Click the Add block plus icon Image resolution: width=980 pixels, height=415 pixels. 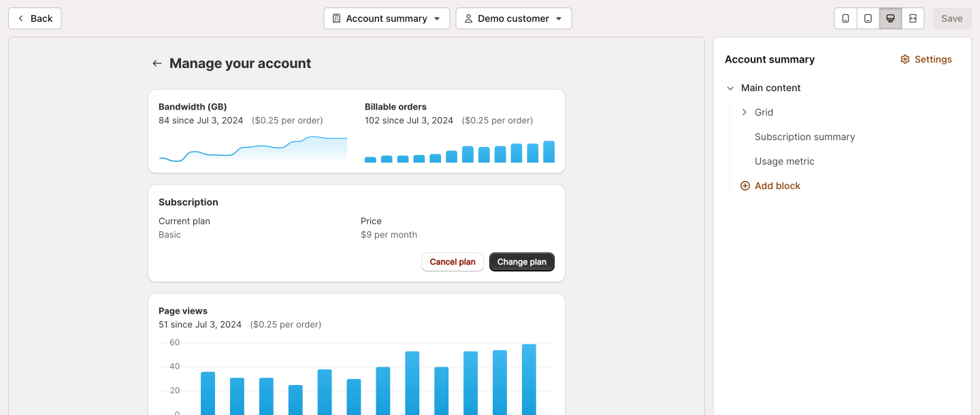(743, 185)
